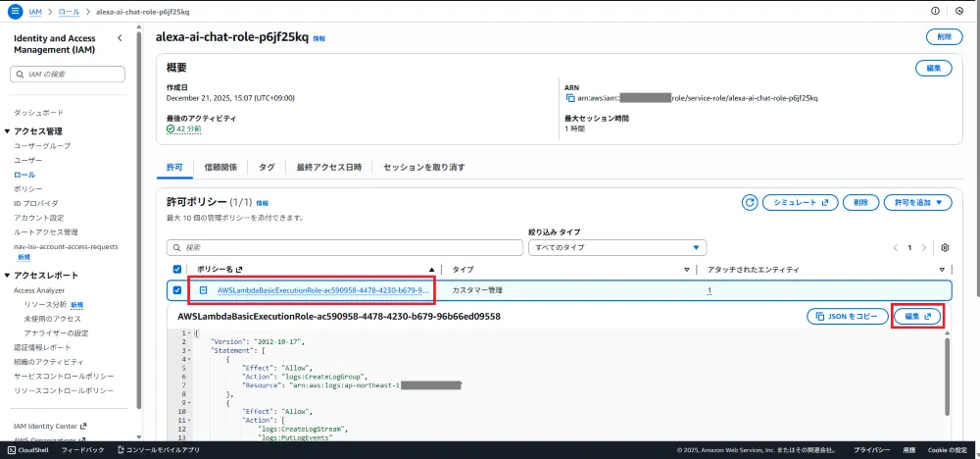Expand the 許可を追加 dropdown button
The width and height of the screenshot is (980, 459).
917,202
